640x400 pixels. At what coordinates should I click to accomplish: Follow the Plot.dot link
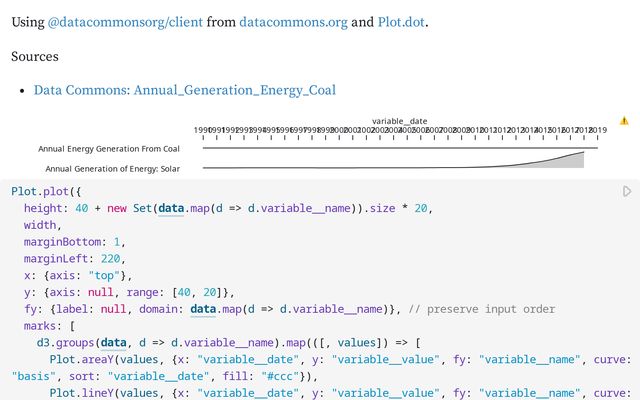tap(401, 21)
